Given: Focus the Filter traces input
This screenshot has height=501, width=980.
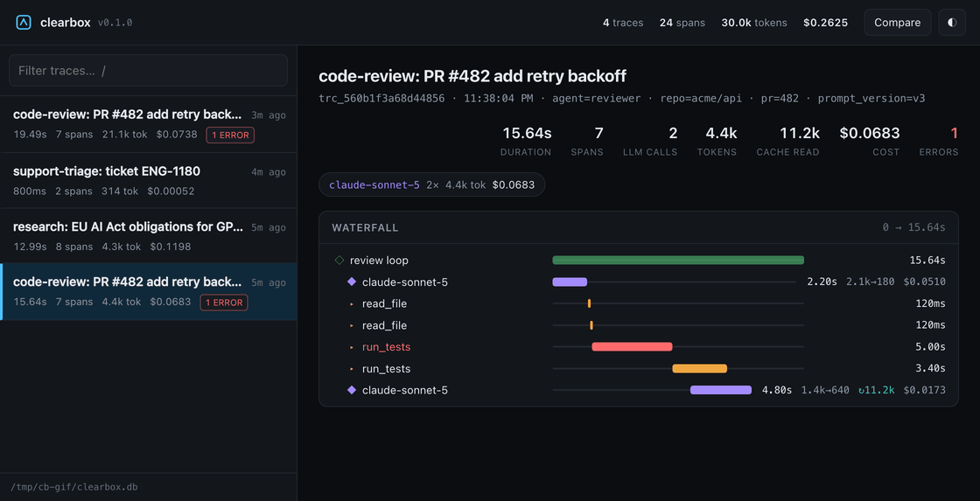Looking at the screenshot, I should click(x=148, y=71).
